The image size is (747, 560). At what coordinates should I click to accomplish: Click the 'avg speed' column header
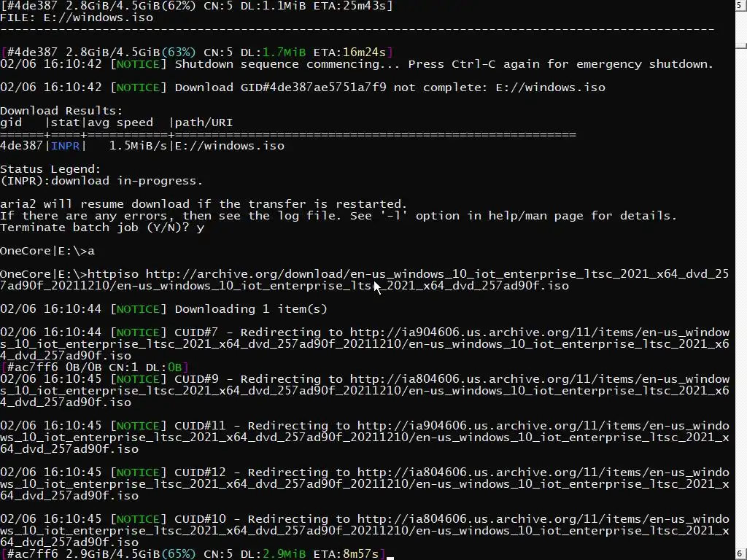(x=120, y=122)
